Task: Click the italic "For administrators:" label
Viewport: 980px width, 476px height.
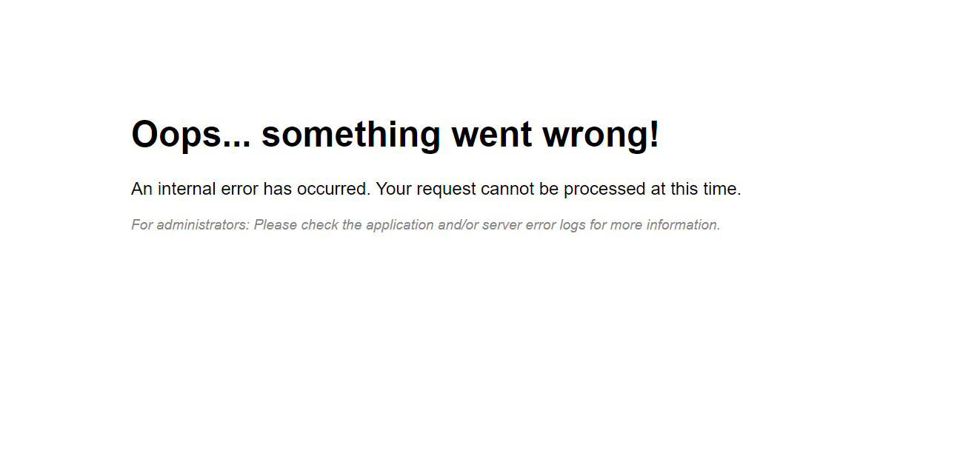Action: [x=190, y=225]
